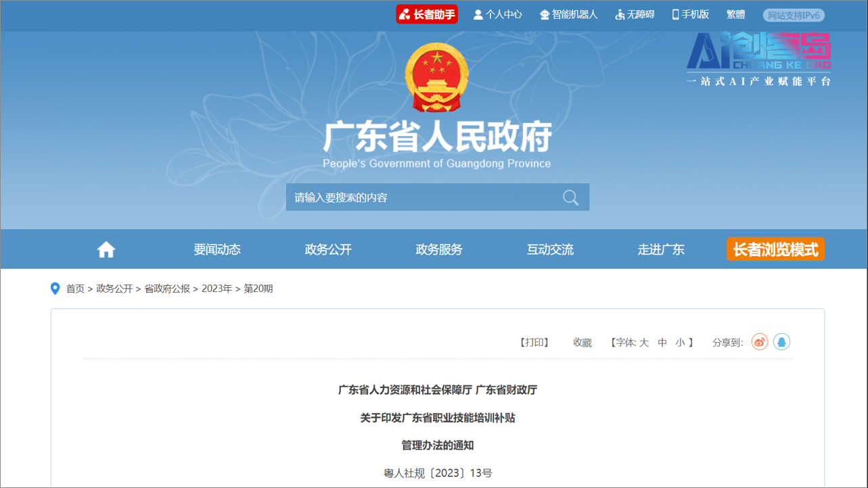Open 要闻动态 navigation menu
Image resolution: width=868 pixels, height=488 pixels.
[x=217, y=249]
